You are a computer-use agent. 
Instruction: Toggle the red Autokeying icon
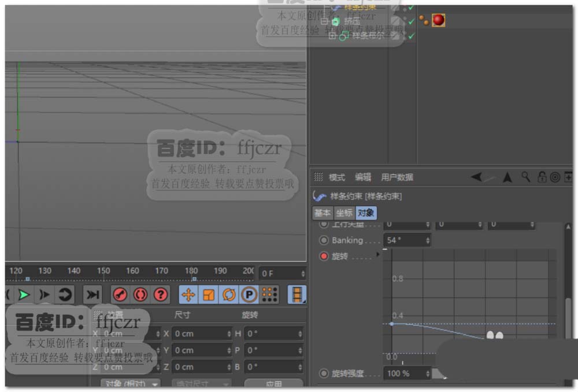pos(140,295)
